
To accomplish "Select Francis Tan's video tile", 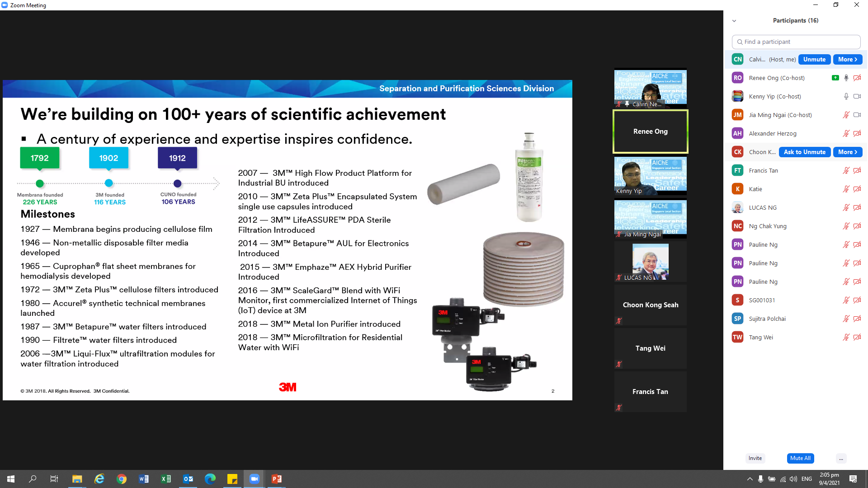I will [650, 392].
